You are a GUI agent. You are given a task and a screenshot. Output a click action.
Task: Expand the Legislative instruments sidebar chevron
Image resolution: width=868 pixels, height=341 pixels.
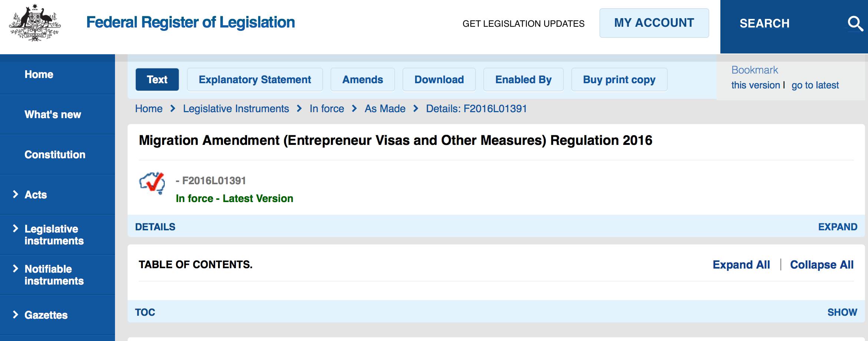(16, 228)
